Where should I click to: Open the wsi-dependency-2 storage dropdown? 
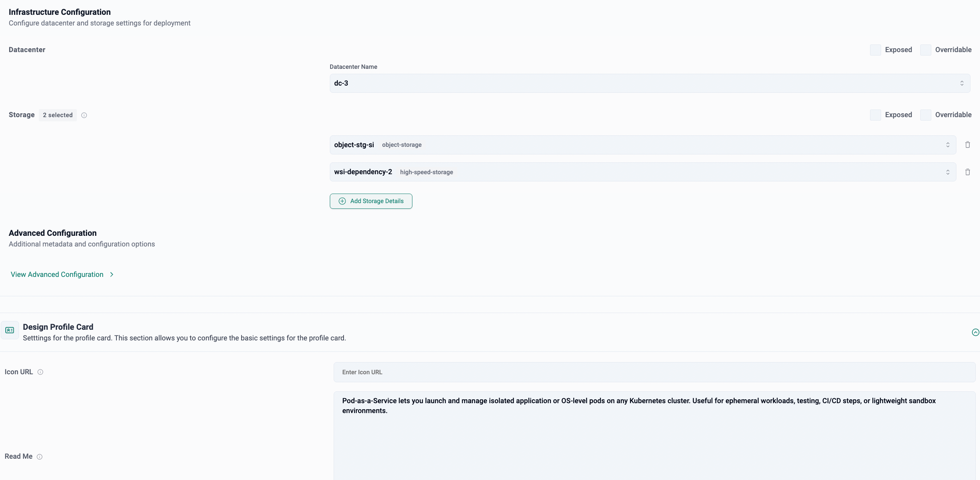coord(643,172)
